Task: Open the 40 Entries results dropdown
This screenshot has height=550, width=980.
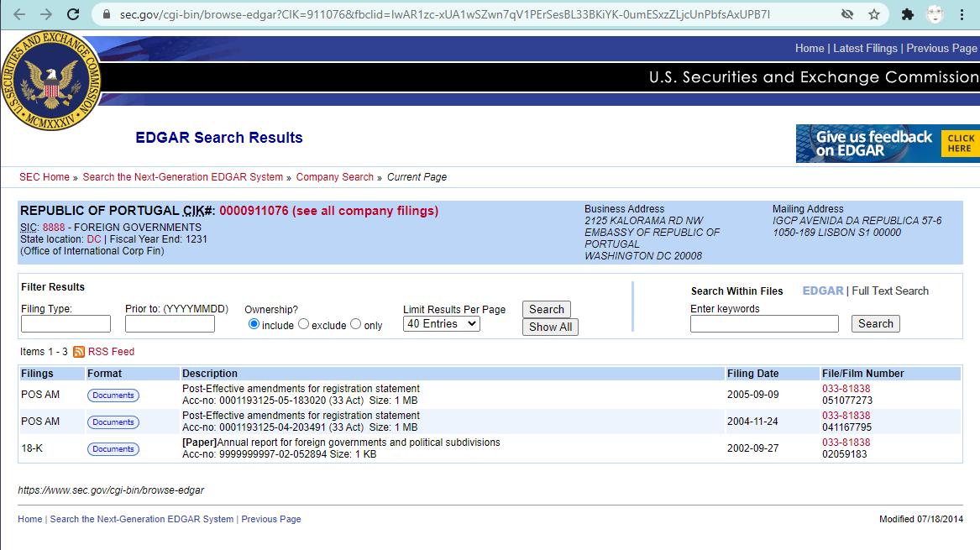Action: pyautogui.click(x=441, y=324)
